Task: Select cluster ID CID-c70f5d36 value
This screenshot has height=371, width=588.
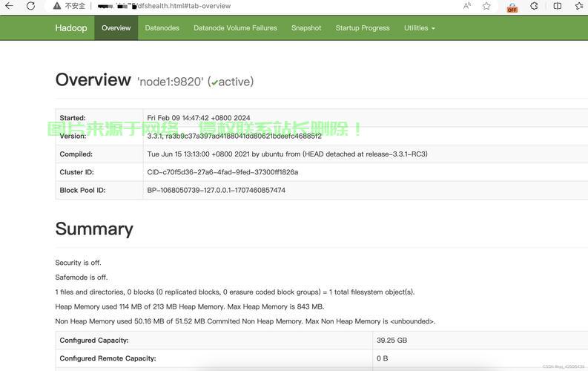Action: 222,172
